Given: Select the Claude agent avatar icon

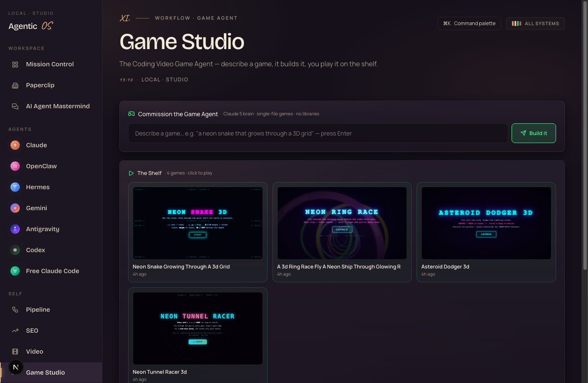Looking at the screenshot, I should [x=15, y=145].
